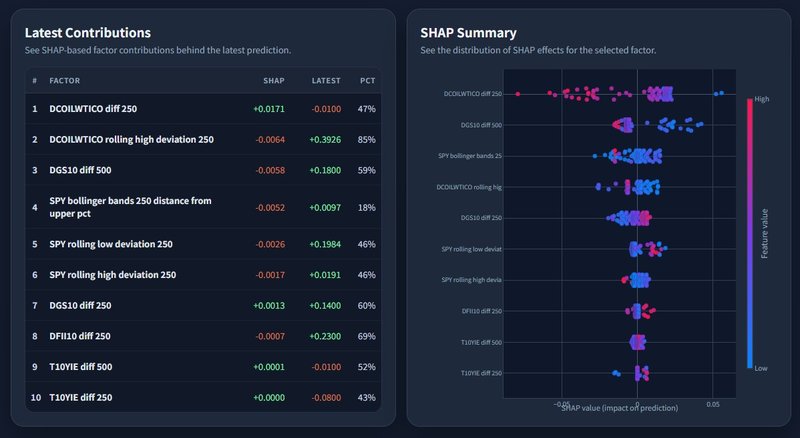Screen dimensions: 800x438
Task: Click SHAP value (impact on prediction) axis title
Action: point(620,408)
